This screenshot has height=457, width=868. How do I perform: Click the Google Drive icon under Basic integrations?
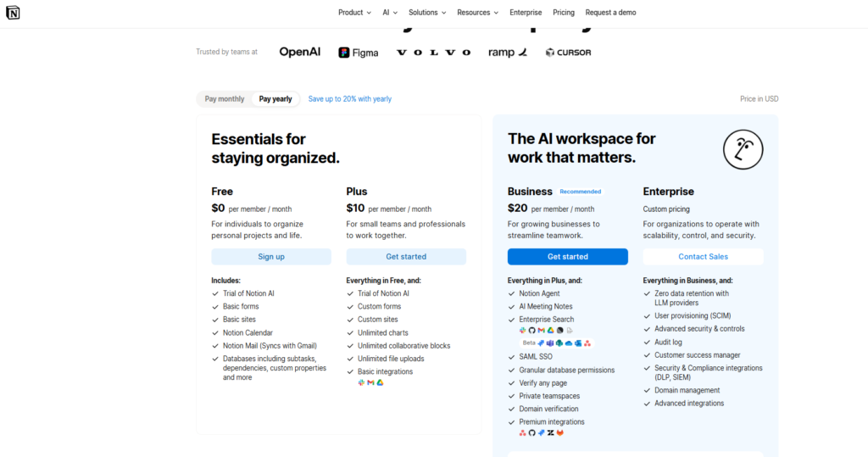pos(381,383)
